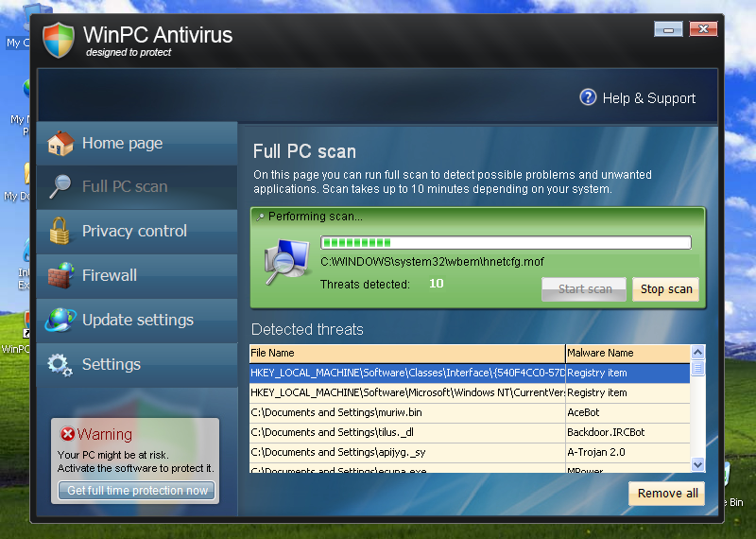756x539 pixels.
Task: Click the Home page house icon
Action: coord(60,144)
